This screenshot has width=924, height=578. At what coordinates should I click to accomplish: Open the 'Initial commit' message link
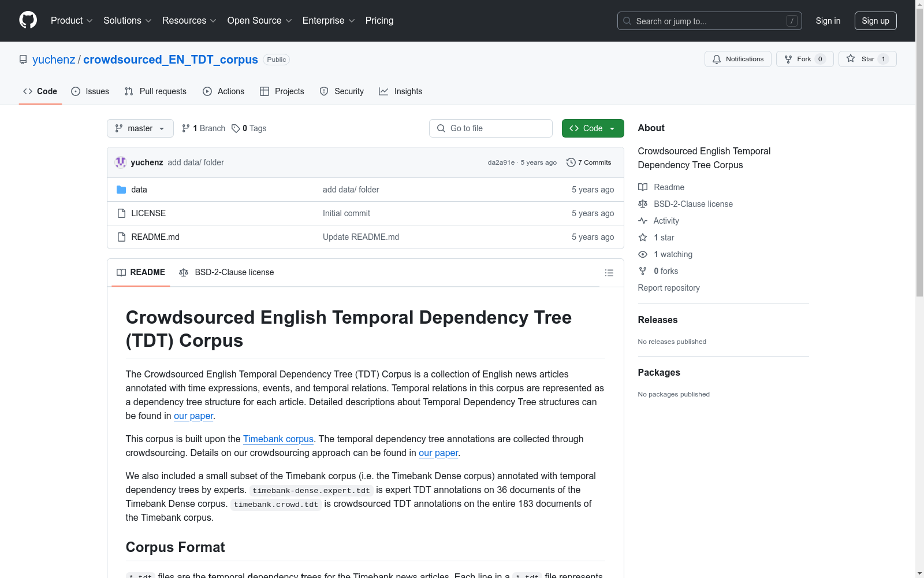(x=346, y=213)
